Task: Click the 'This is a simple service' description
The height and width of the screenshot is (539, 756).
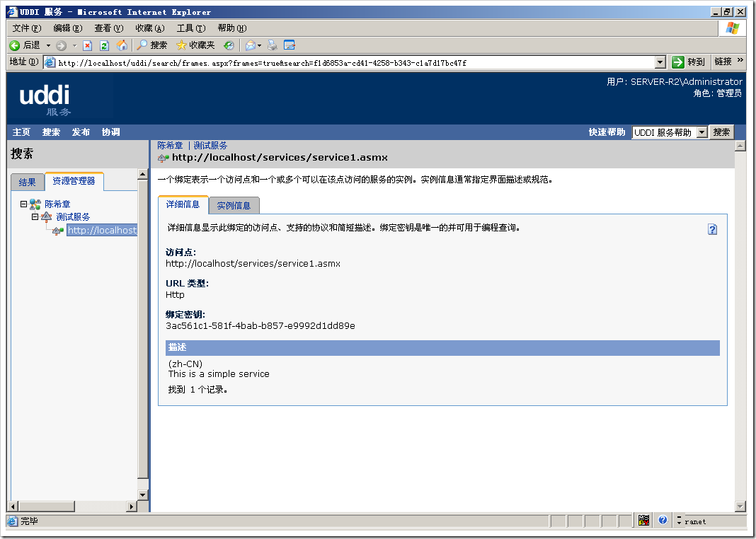Action: 219,374
